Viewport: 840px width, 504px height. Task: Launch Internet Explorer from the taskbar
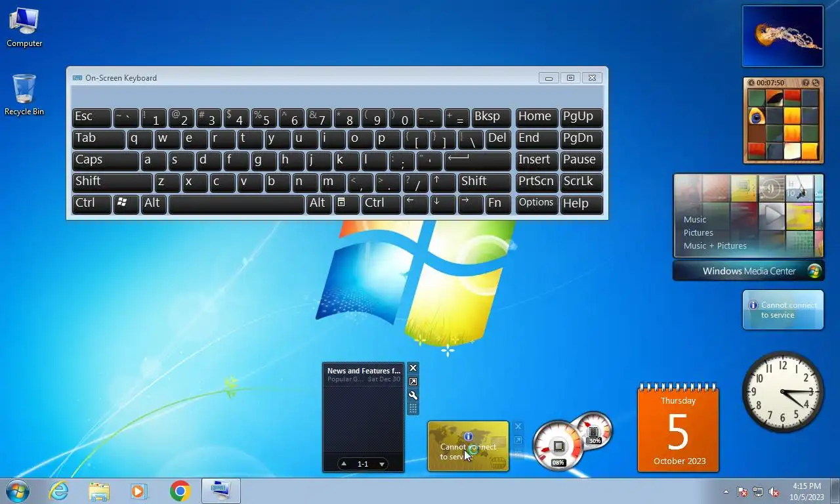pos(59,491)
